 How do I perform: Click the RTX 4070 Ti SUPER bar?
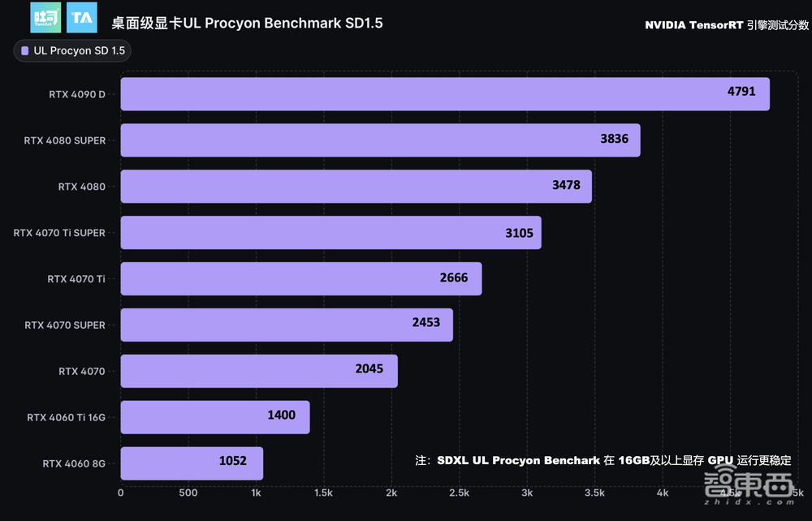[330, 233]
